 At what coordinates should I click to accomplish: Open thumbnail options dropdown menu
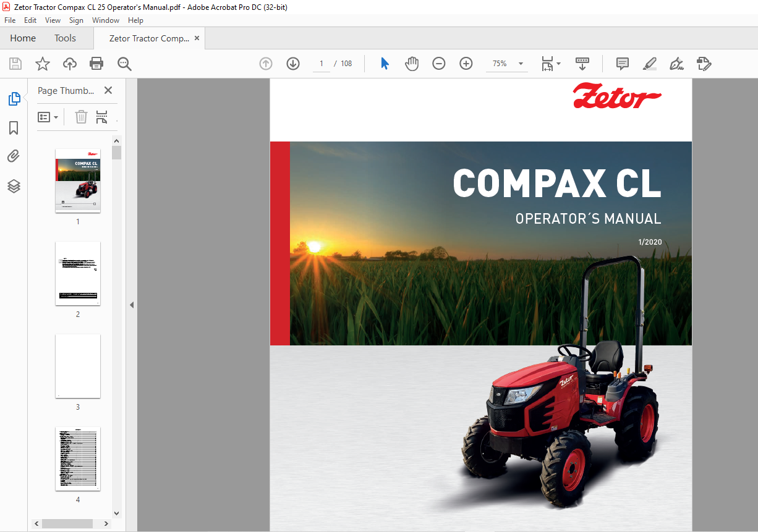click(48, 117)
